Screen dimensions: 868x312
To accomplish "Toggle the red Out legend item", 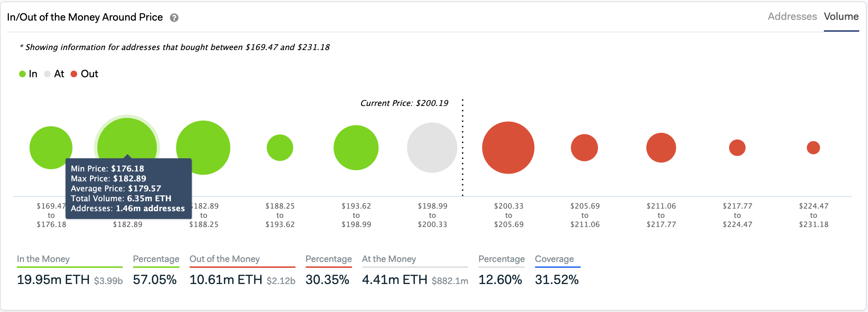I will tap(85, 74).
